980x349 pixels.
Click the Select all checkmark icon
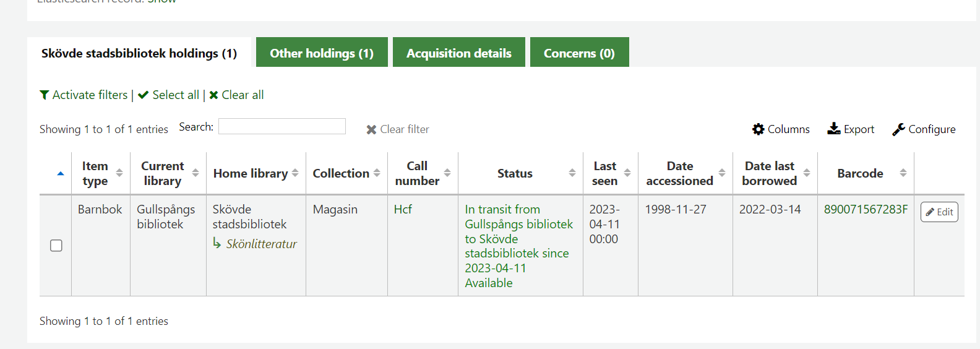click(x=144, y=95)
